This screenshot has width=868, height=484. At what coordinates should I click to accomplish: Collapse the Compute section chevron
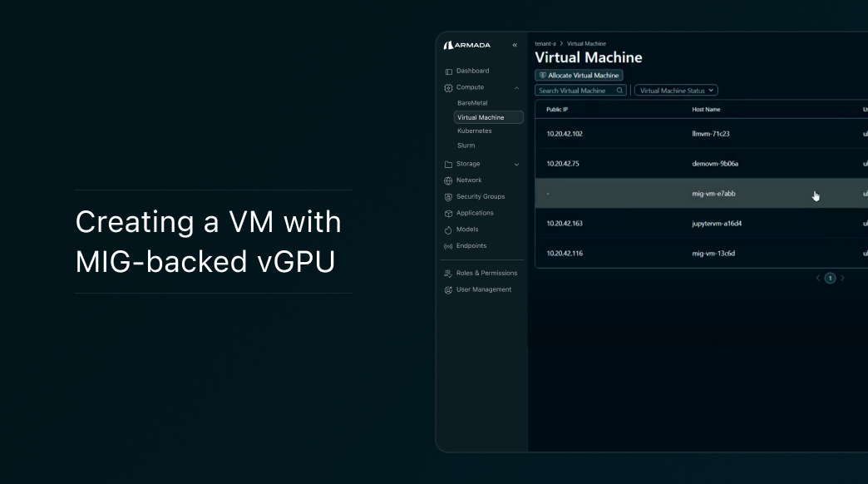(x=516, y=88)
